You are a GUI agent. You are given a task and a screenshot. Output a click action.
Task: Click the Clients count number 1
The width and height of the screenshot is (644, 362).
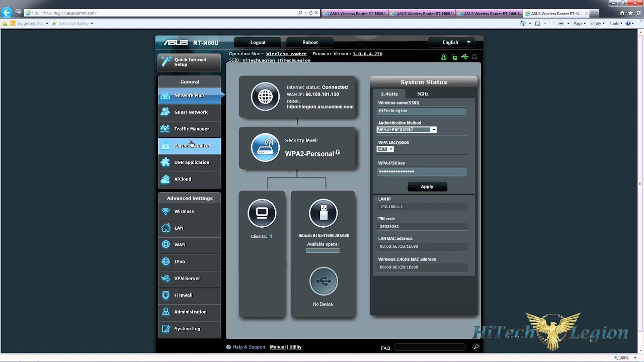click(x=271, y=236)
